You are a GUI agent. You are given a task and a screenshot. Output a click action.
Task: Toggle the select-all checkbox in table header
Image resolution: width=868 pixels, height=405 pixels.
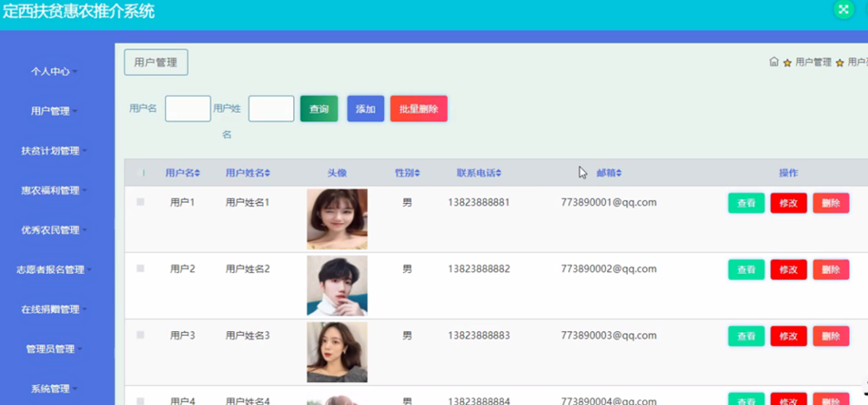(140, 174)
